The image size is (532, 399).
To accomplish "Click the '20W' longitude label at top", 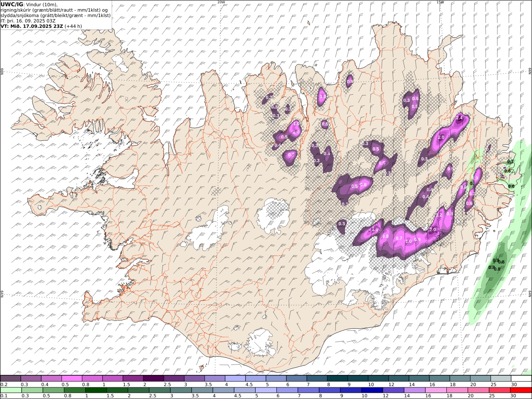I will coord(222,2).
